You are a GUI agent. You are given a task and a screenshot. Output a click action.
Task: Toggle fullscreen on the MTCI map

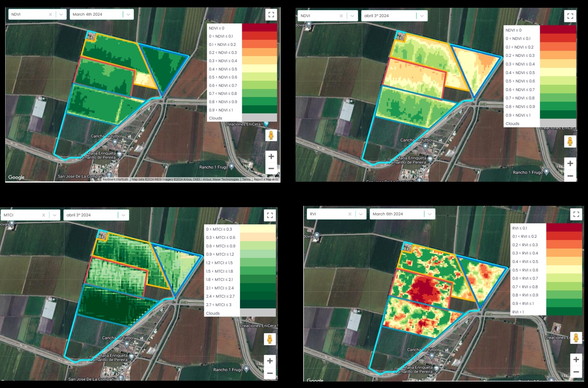point(270,215)
